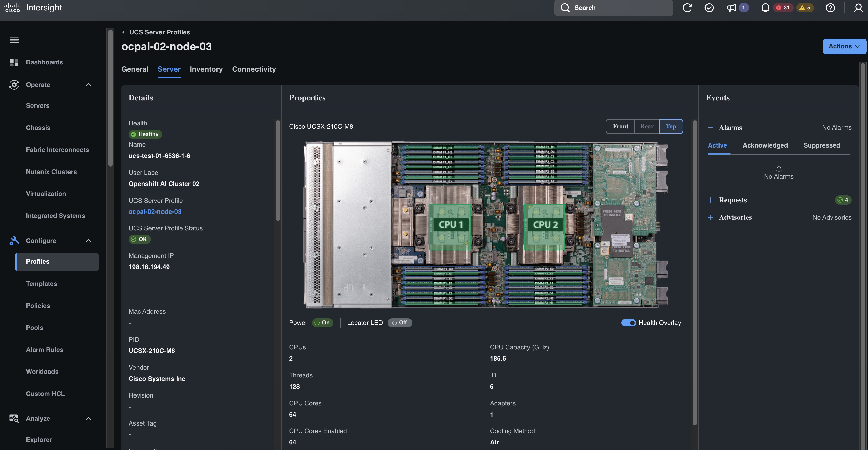868x450 pixels.
Task: Open Dashboards in the sidebar
Action: [x=45, y=62]
